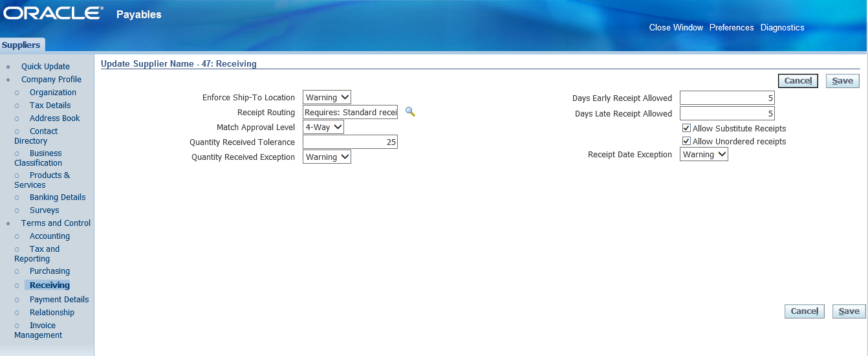Image resolution: width=868 pixels, height=356 pixels.
Task: Select Payment Details in navigation
Action: coord(60,300)
